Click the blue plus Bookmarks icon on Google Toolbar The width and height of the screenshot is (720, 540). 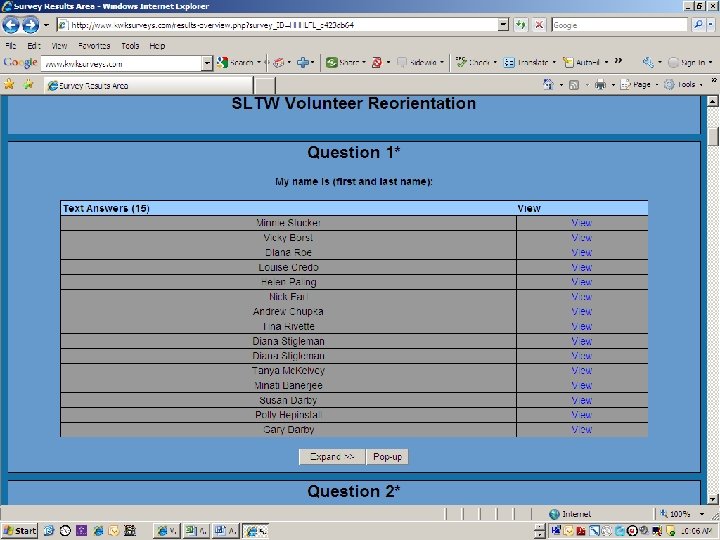[303, 62]
